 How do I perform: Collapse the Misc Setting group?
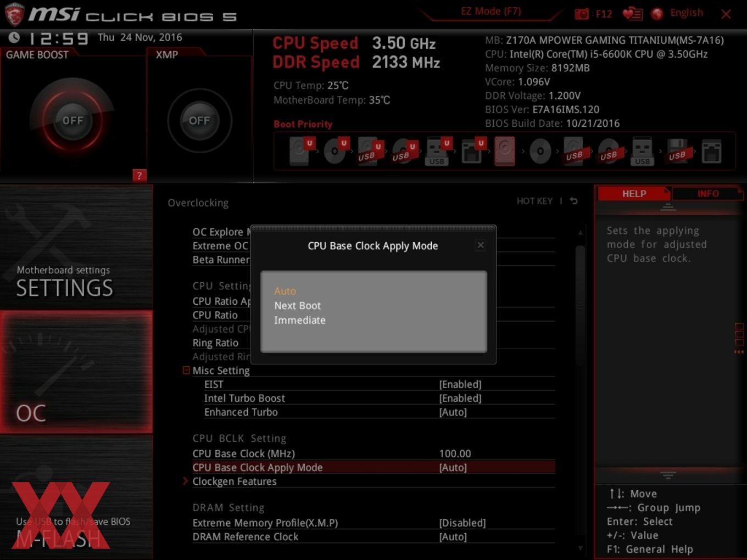coord(186,371)
